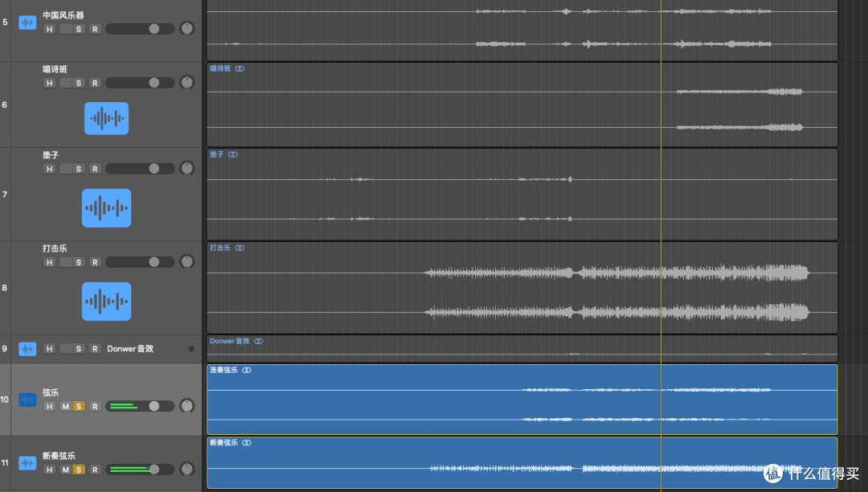Click pan knob on 弦乐 track

(x=187, y=406)
